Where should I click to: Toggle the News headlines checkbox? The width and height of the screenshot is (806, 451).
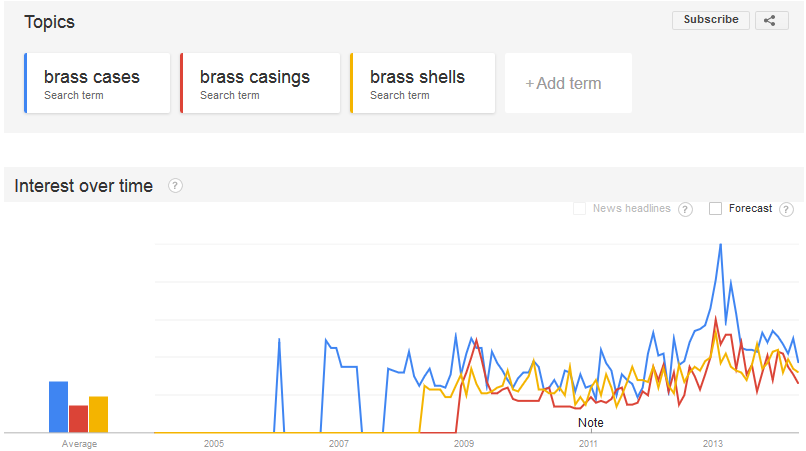tap(579, 208)
